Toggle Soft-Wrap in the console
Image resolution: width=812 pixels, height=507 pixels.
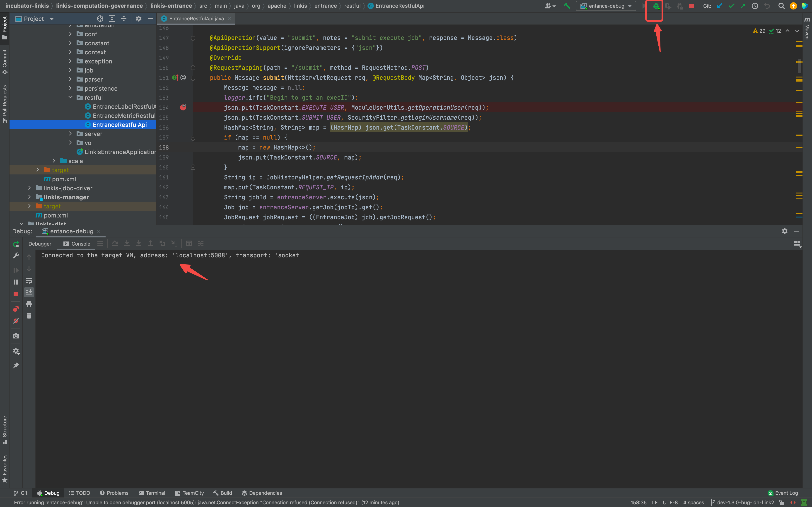pos(29,281)
